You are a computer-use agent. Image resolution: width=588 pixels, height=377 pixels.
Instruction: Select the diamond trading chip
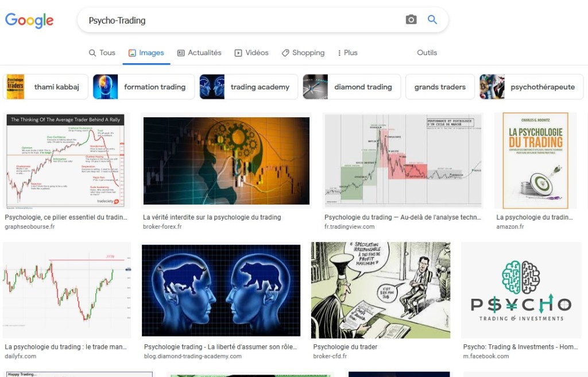(x=352, y=87)
